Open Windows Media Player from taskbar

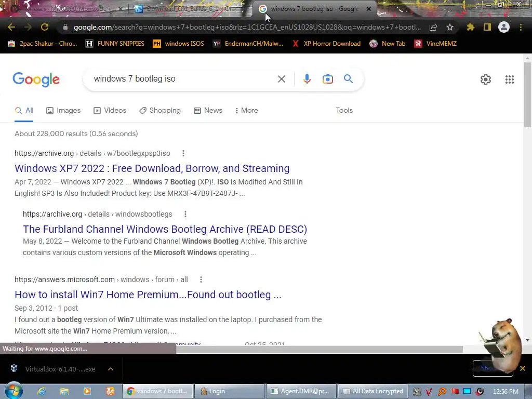pos(87,391)
